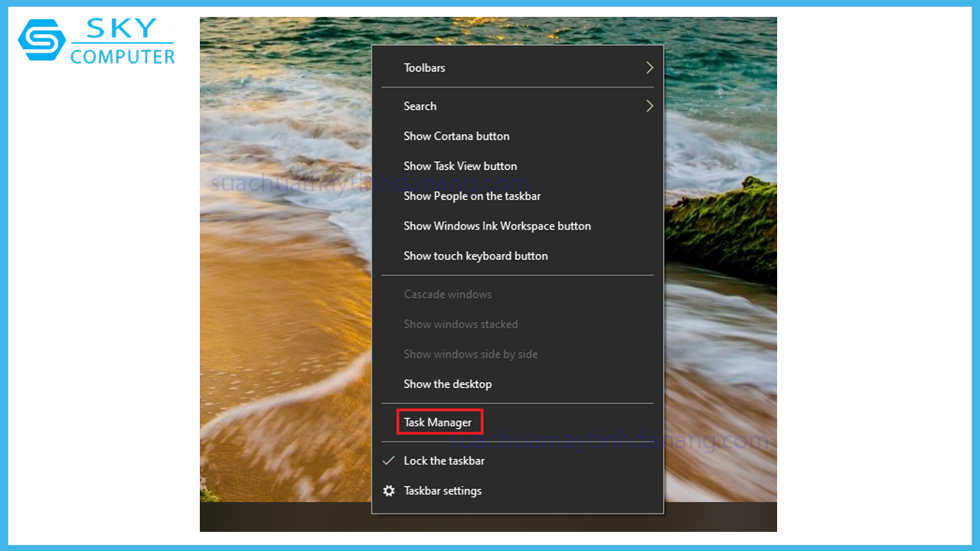Toggle Show Cortana button option

click(x=456, y=136)
